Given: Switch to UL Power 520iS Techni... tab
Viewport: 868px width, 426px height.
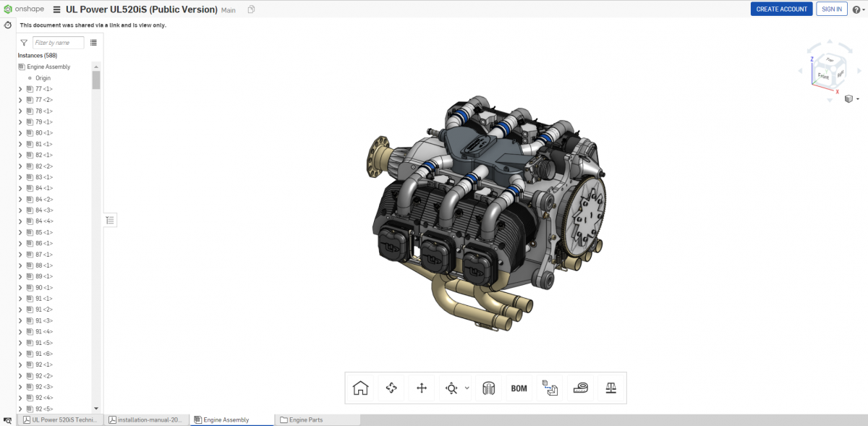Looking at the screenshot, I should (61, 419).
